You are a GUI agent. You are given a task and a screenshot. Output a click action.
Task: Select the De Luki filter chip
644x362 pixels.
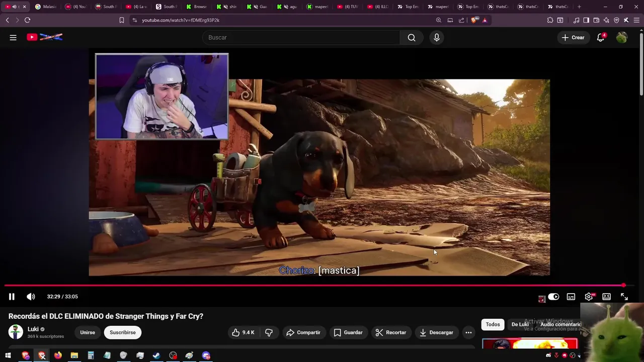tap(520, 324)
